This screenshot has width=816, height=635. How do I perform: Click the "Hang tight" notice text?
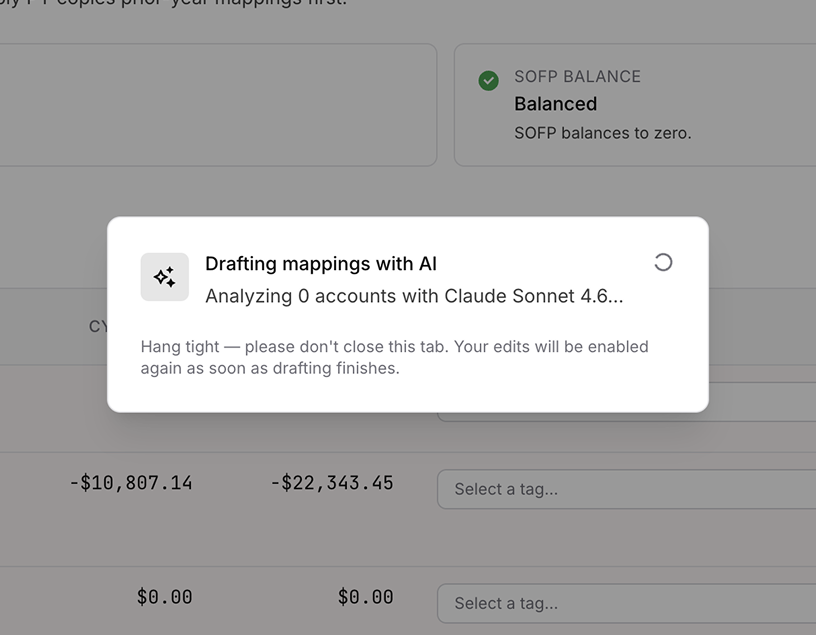394,357
